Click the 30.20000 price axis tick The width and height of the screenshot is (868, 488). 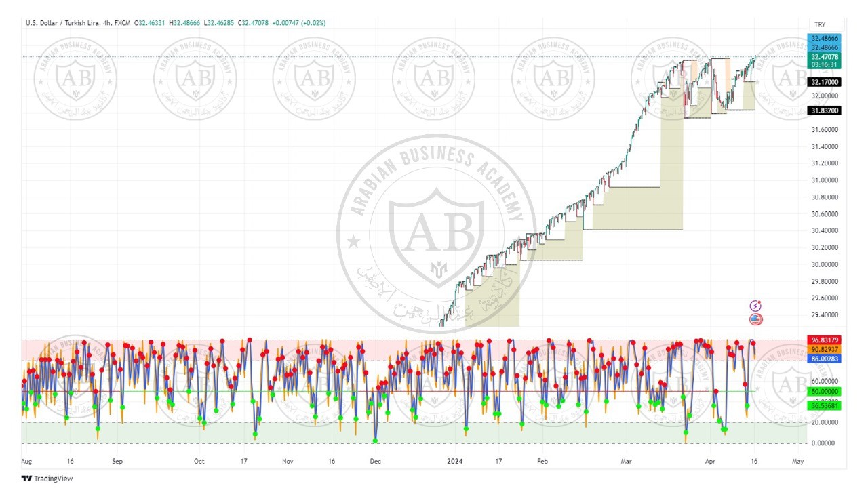(825, 247)
